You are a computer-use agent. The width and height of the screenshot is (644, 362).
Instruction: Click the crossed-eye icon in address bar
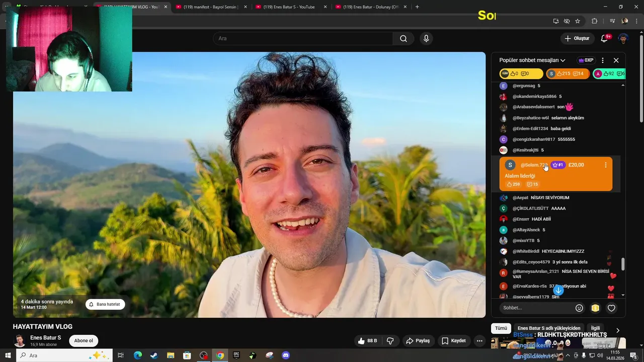(x=567, y=21)
